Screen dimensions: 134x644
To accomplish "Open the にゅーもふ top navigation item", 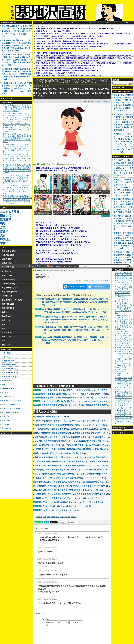I will pyautogui.click(x=58, y=23).
